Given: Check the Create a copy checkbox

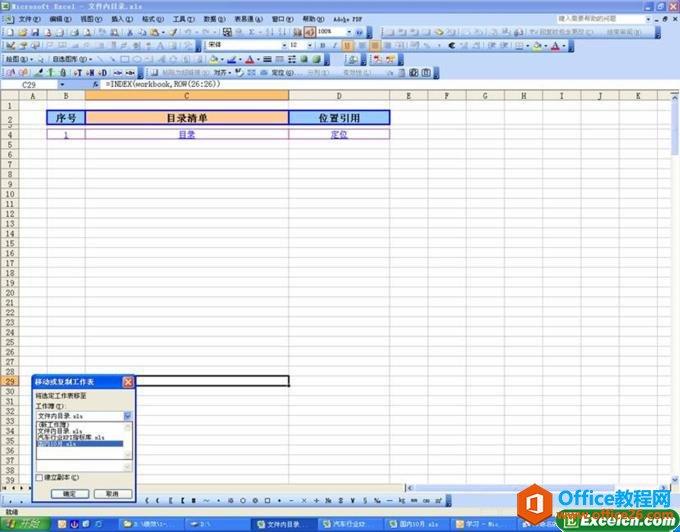Looking at the screenshot, I should (39, 477).
